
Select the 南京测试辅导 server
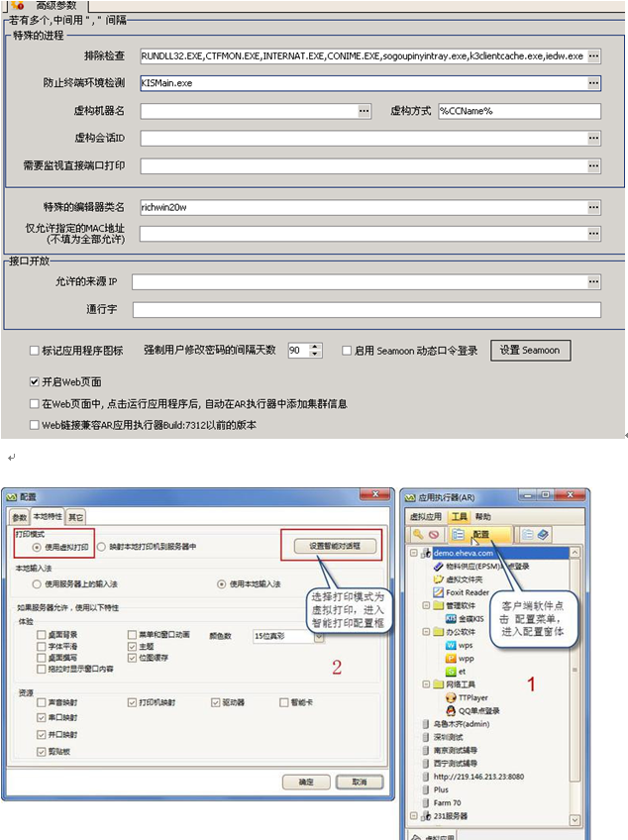[450, 750]
